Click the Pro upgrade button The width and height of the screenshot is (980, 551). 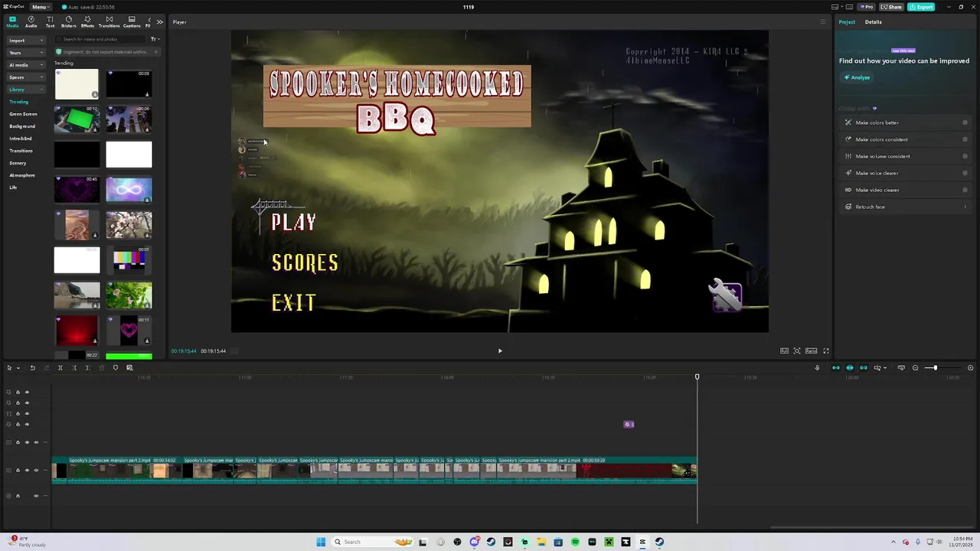click(x=867, y=7)
